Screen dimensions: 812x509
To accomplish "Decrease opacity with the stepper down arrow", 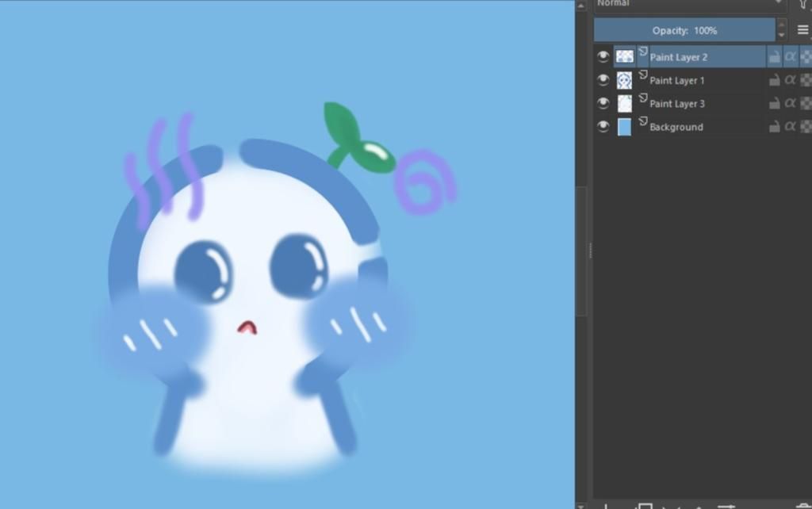I will click(x=781, y=36).
